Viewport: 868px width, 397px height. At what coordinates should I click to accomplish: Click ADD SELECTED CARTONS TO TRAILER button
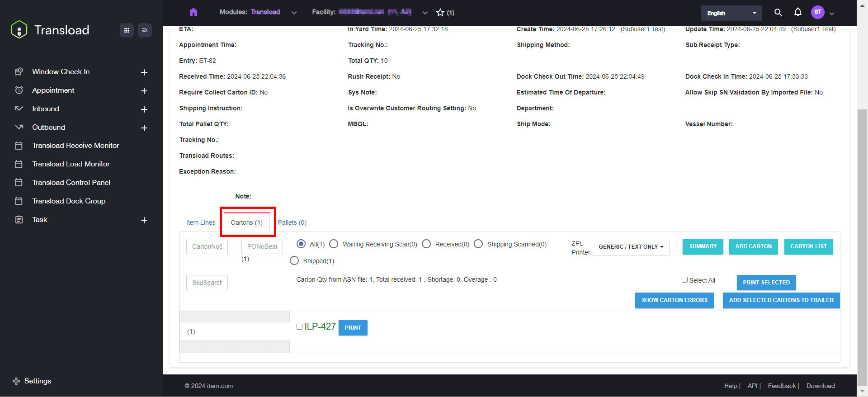point(781,300)
